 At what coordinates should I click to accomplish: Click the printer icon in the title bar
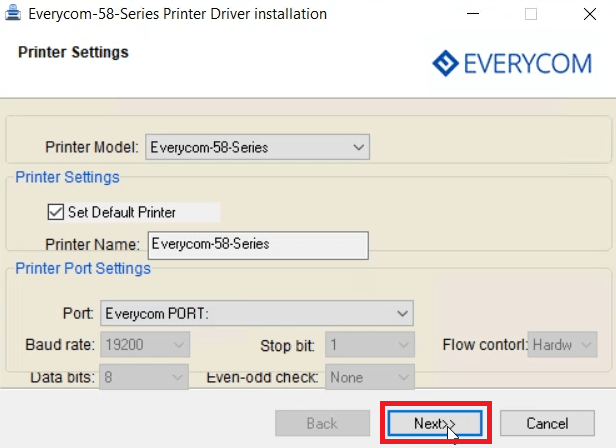click(12, 14)
